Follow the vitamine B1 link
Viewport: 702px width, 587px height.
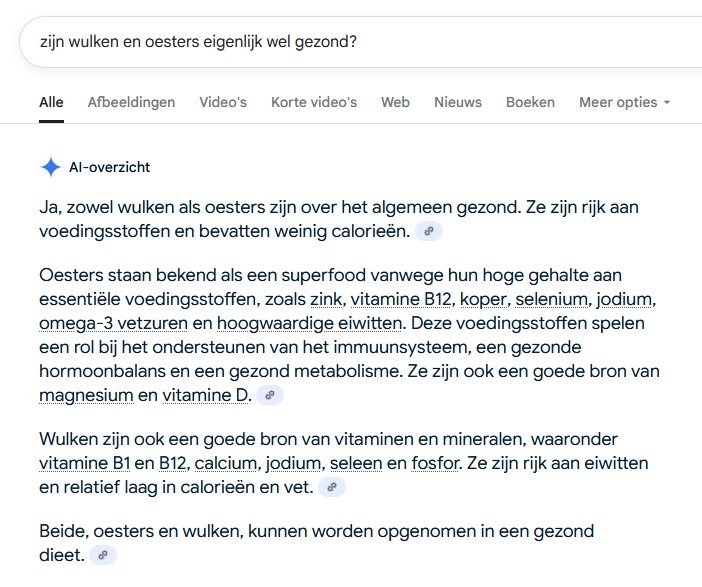[84, 463]
